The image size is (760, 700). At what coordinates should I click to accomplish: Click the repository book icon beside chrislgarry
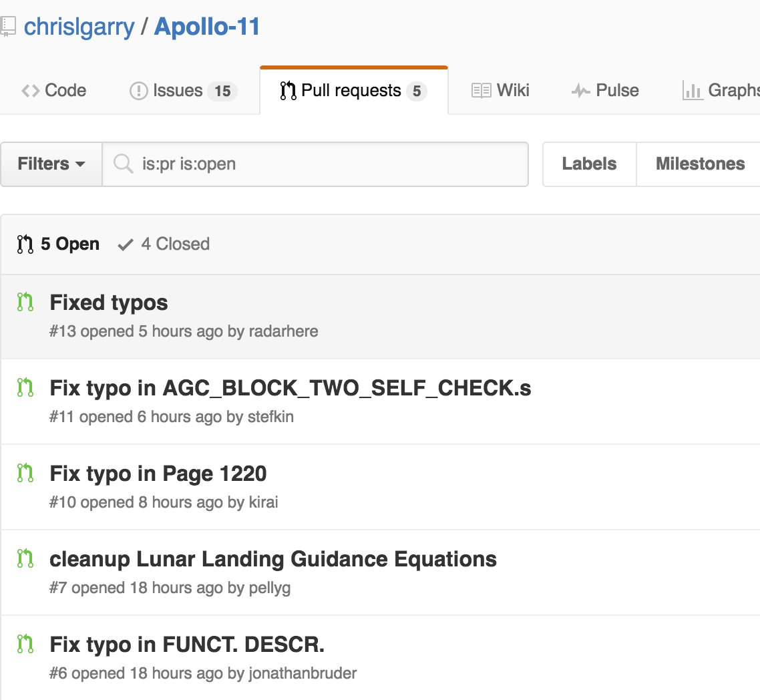8,27
